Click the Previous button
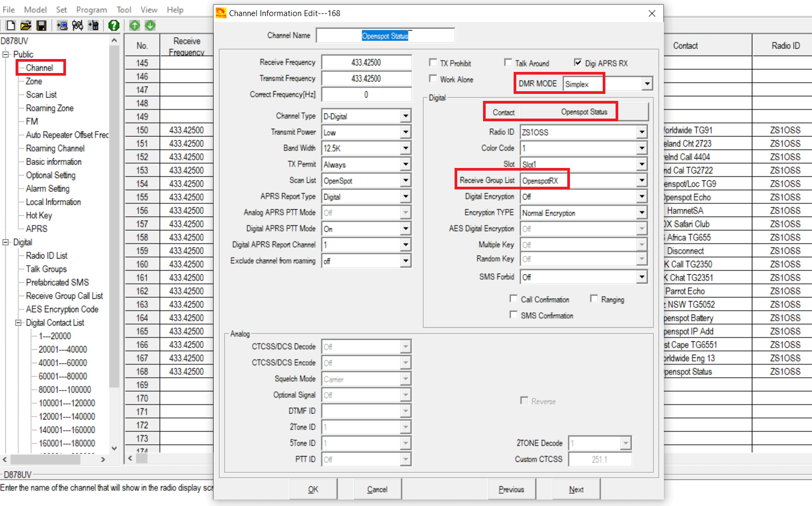Viewport: 812px width, 506px height. (x=511, y=489)
